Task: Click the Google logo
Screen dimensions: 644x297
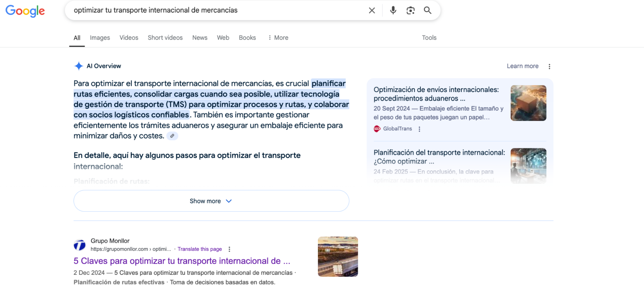Action: pyautogui.click(x=25, y=11)
